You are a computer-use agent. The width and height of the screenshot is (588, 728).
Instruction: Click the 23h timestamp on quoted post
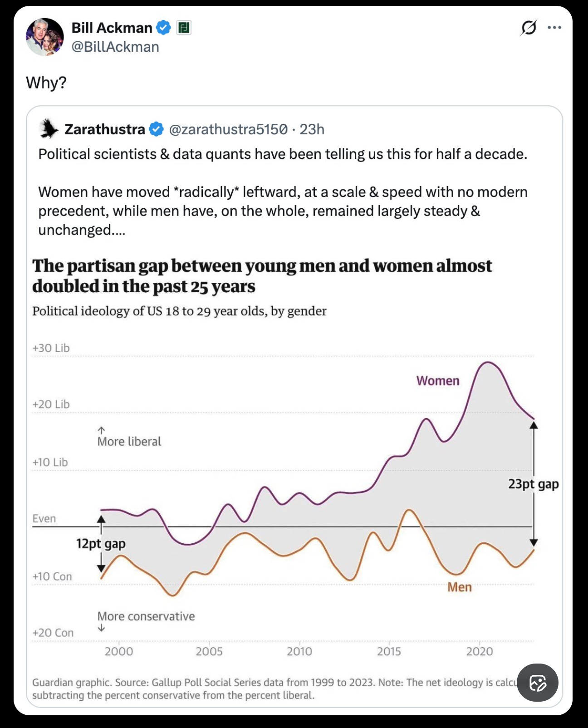[x=312, y=129]
